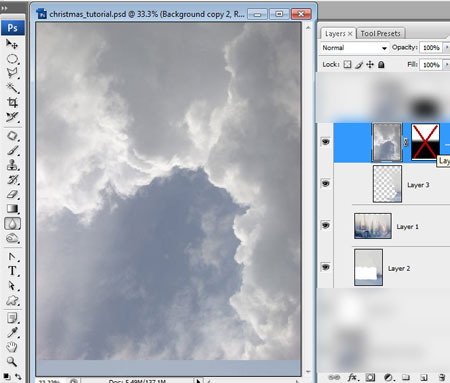
Task: Select the Move tool
Action: [12, 44]
